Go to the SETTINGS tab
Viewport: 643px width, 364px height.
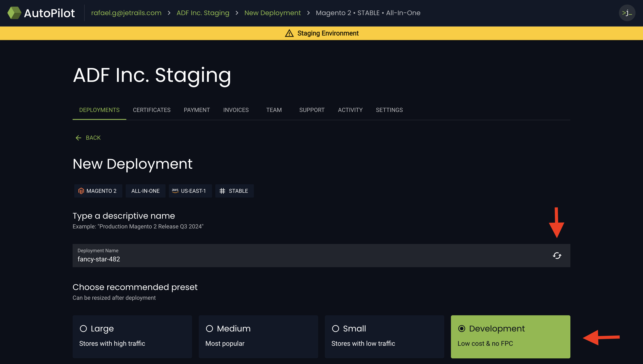[389, 110]
